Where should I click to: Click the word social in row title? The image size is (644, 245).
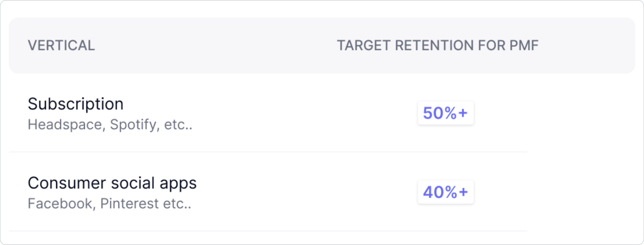click(x=133, y=183)
